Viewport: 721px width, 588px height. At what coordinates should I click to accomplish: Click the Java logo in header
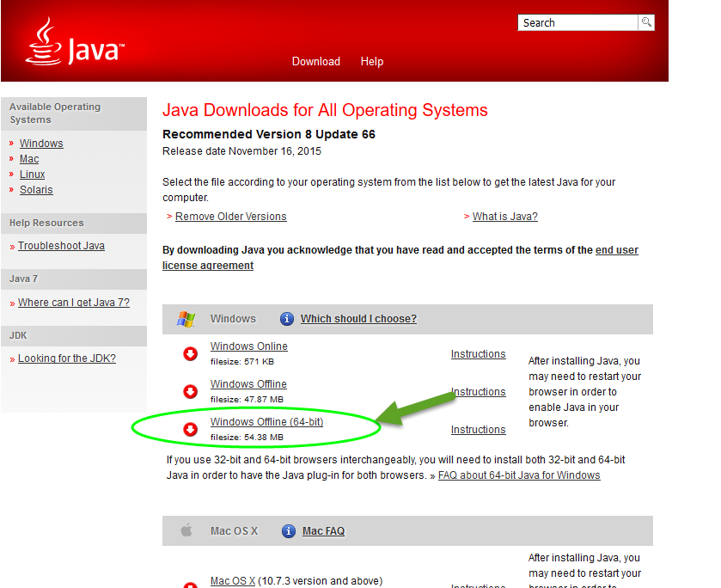coord(74,41)
